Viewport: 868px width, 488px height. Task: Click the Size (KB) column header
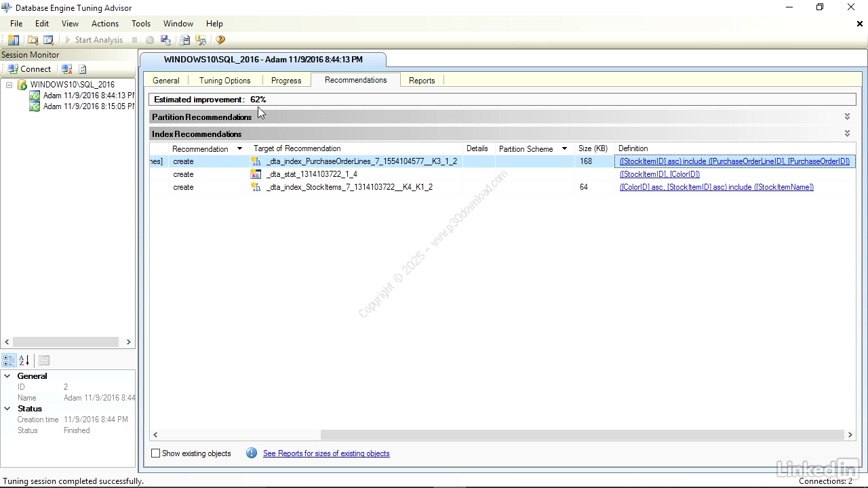click(x=593, y=148)
